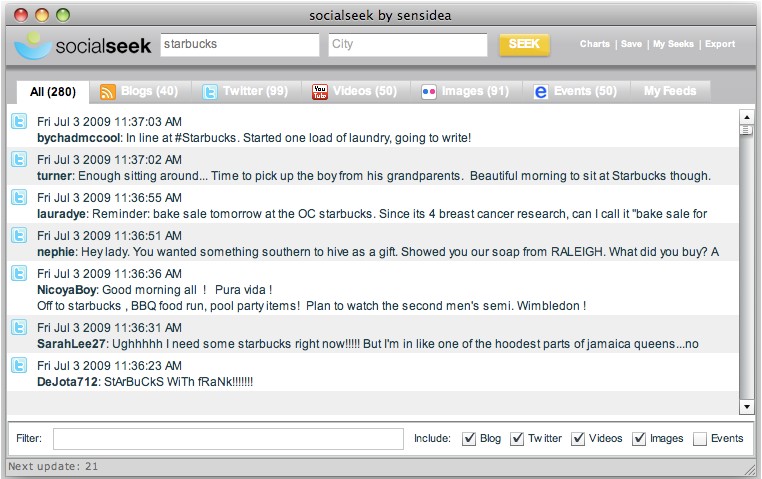
Task: Focus the Filter text field
Action: pyautogui.click(x=228, y=439)
